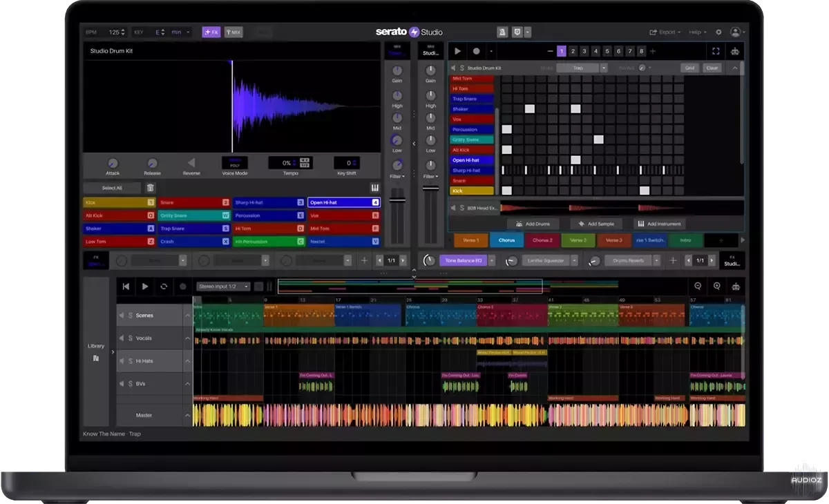Screen dimensions: 829x504
Task: Adjust the BPM stepper arrows
Action: tap(123, 32)
